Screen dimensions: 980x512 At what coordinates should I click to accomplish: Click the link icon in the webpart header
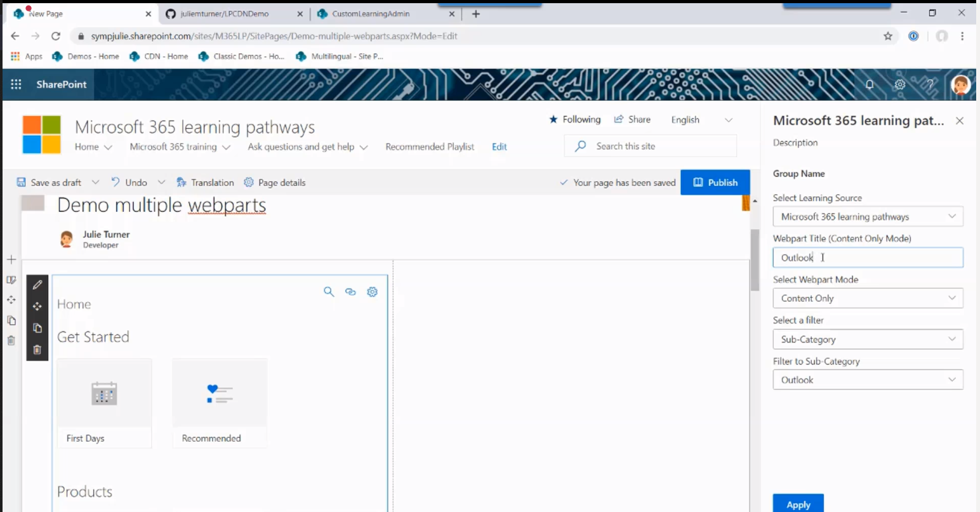(x=350, y=291)
